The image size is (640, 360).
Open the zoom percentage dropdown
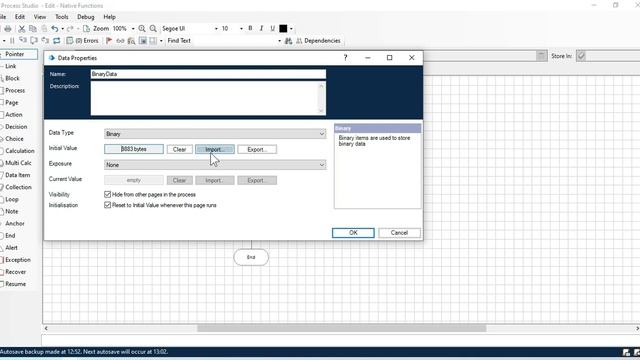[x=133, y=29]
